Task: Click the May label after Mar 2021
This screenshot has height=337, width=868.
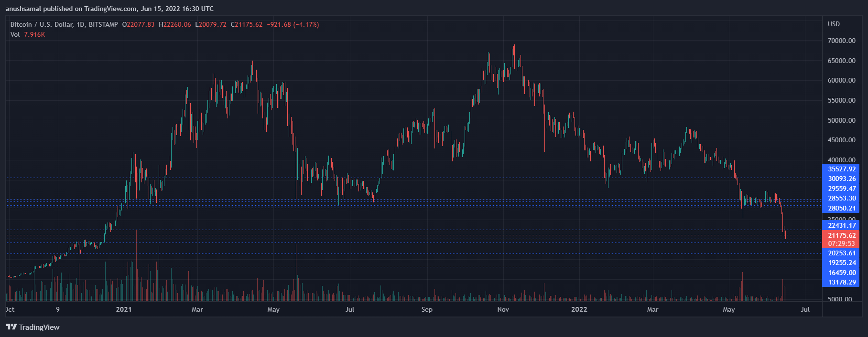Action: 273,309
